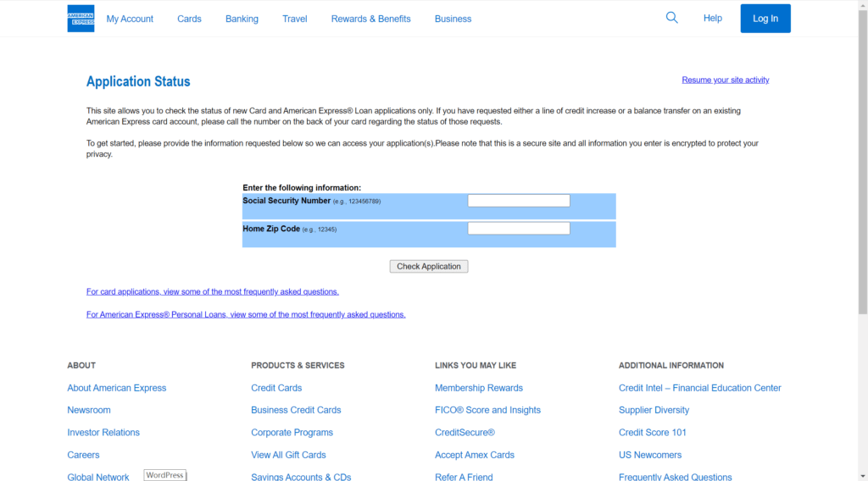This screenshot has height=481, width=868.
Task: Click the WordPress label
Action: (x=165, y=475)
